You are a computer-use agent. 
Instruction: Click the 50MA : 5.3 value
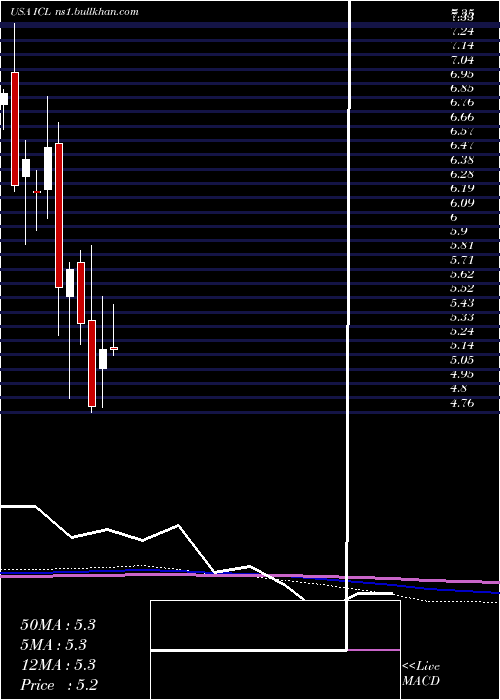[58, 625]
